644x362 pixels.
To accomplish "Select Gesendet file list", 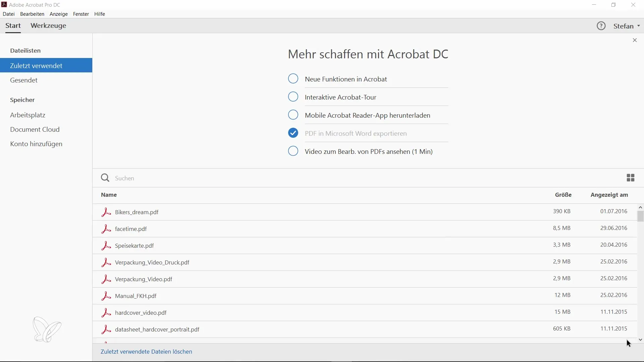I will click(24, 80).
